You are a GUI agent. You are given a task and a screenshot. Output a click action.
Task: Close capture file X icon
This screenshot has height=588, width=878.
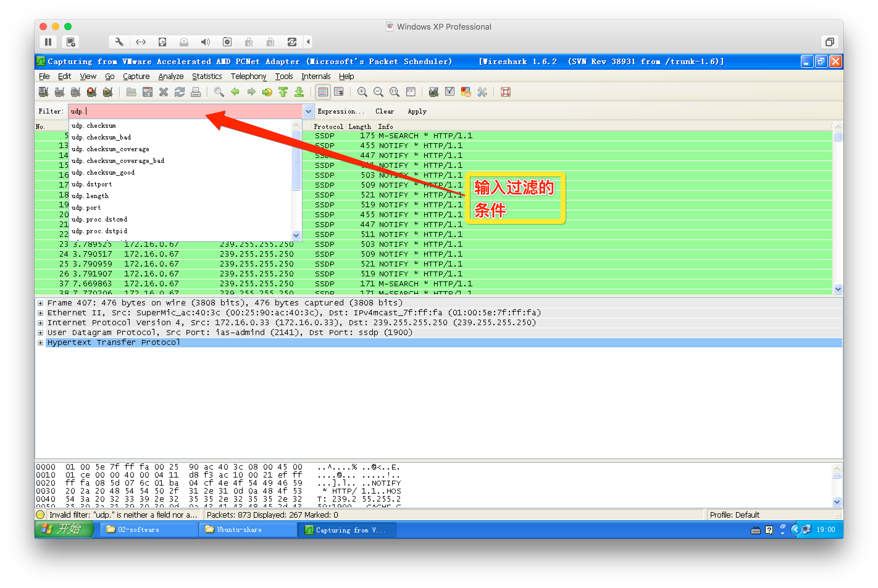point(164,92)
